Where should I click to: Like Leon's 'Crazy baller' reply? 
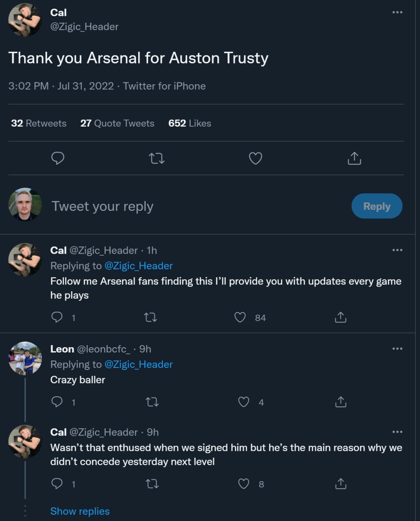point(243,402)
